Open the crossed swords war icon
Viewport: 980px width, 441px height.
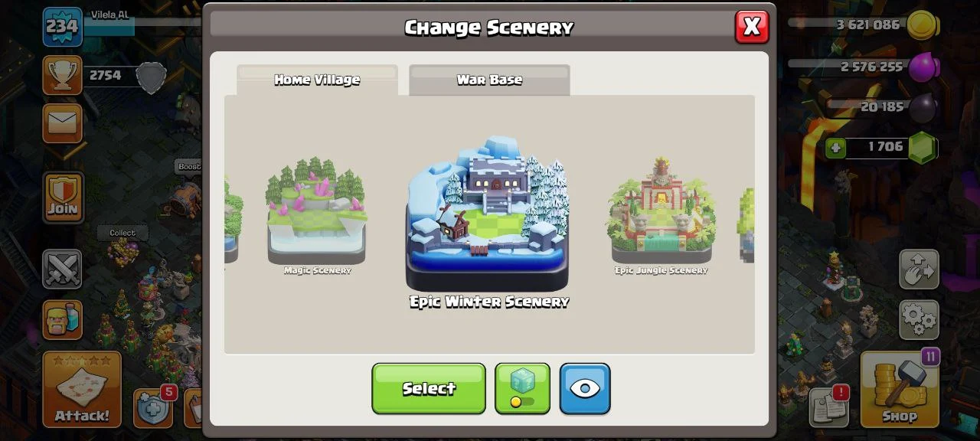point(62,269)
